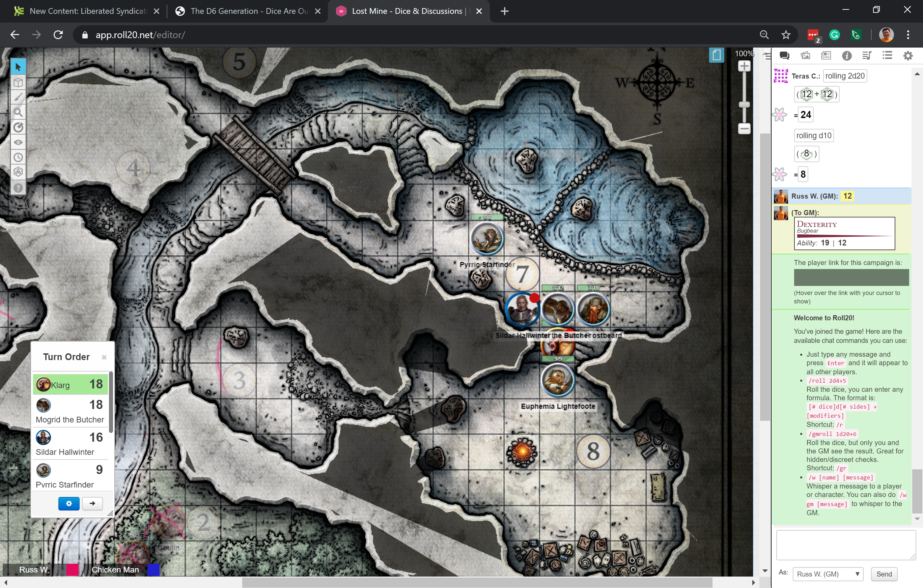Reload the Roll20 page
The width and height of the screenshot is (923, 588).
[58, 35]
